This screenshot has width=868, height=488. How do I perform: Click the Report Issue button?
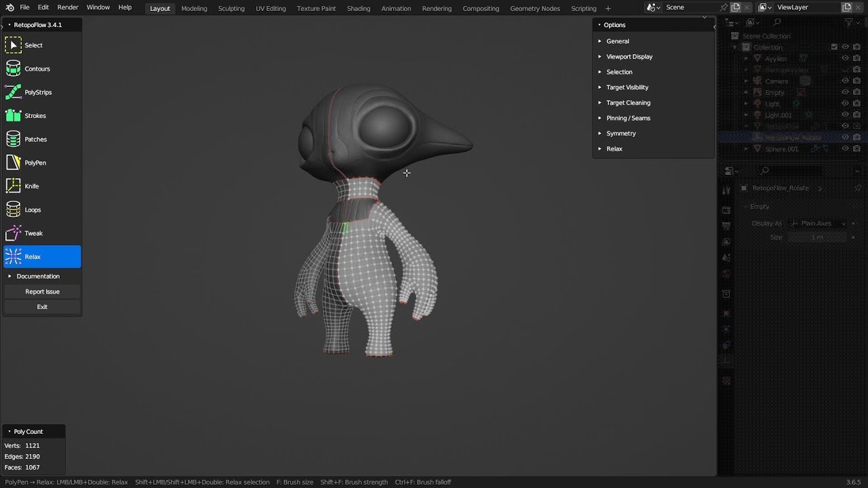click(x=42, y=291)
